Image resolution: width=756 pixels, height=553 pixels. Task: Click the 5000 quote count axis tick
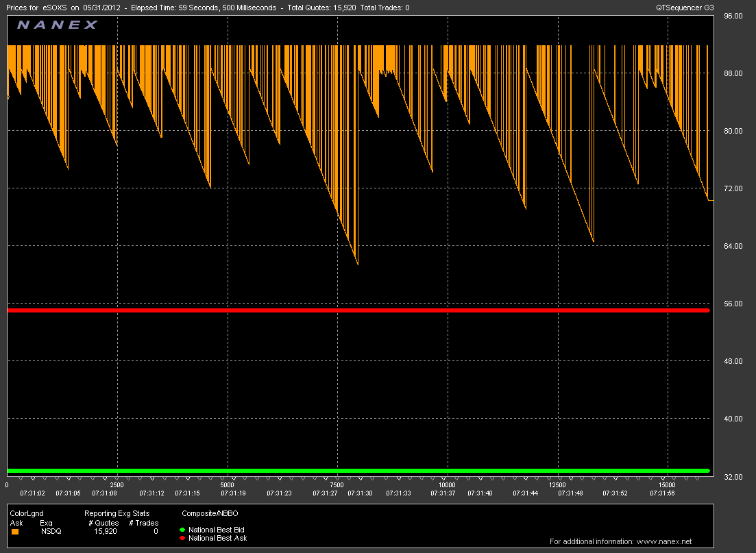227,485
